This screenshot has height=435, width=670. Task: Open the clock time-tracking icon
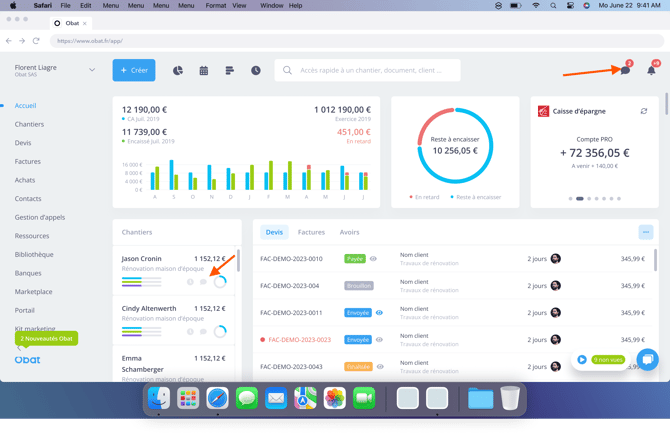click(256, 71)
